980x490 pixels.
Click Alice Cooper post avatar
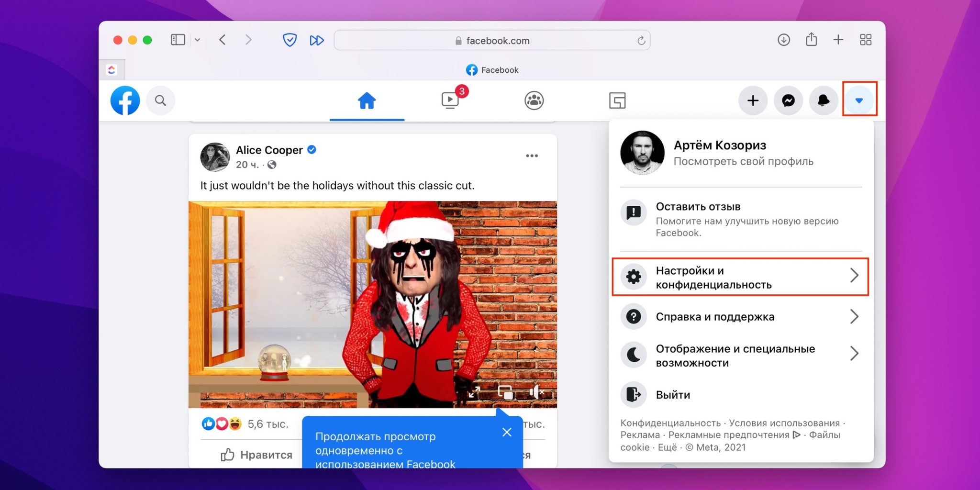point(215,157)
